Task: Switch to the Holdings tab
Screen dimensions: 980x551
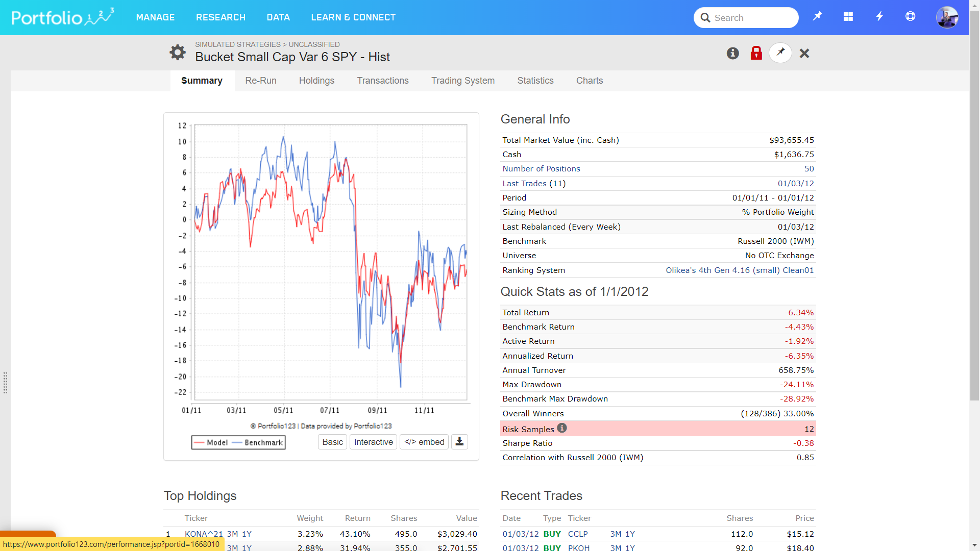Action: tap(316, 81)
